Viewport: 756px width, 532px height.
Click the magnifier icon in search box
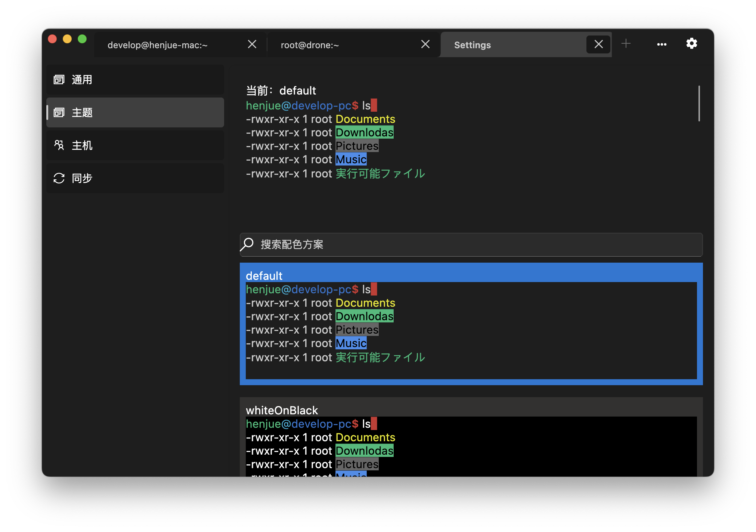(x=247, y=244)
